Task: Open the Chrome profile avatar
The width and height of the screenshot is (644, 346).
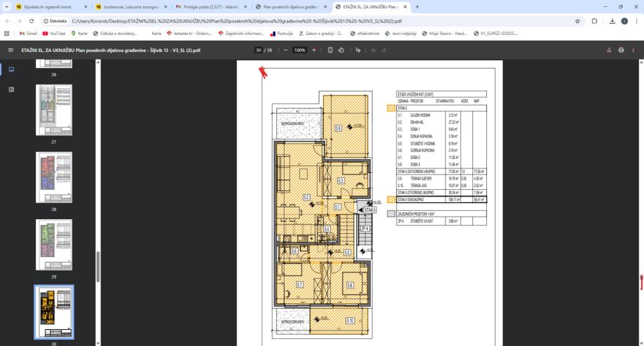Action: pos(624,21)
